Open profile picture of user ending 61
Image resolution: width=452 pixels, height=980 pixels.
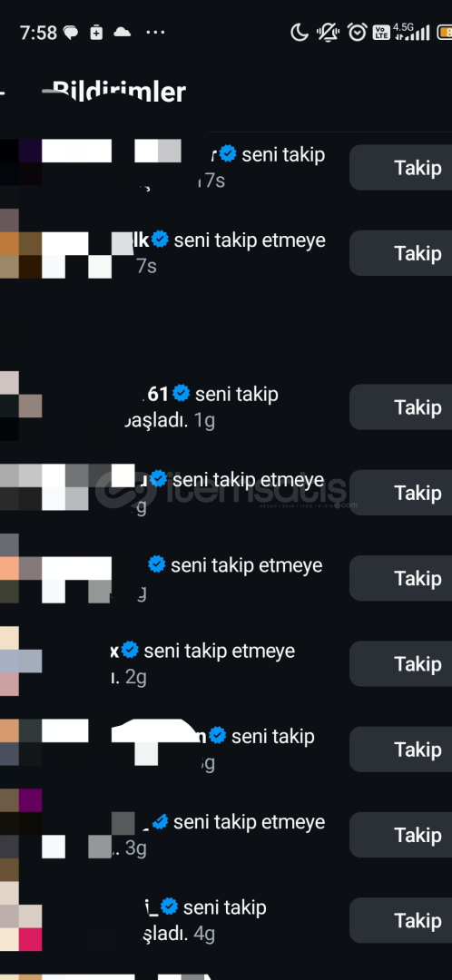coord(21,407)
